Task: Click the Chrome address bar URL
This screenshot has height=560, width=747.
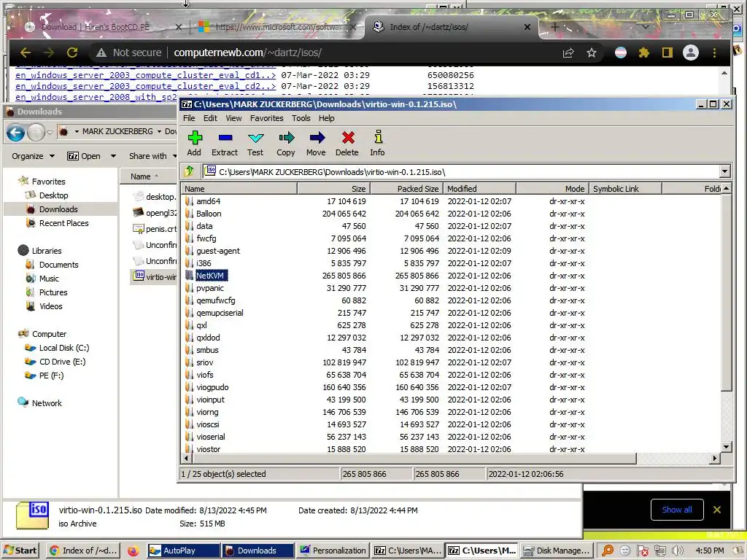Action: point(247,52)
